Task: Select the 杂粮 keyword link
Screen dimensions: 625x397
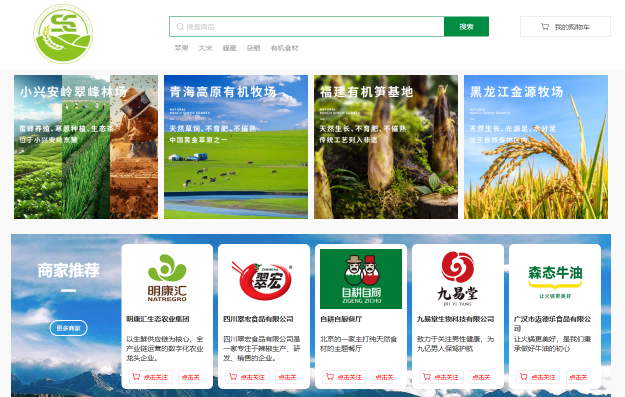Action: (x=253, y=48)
